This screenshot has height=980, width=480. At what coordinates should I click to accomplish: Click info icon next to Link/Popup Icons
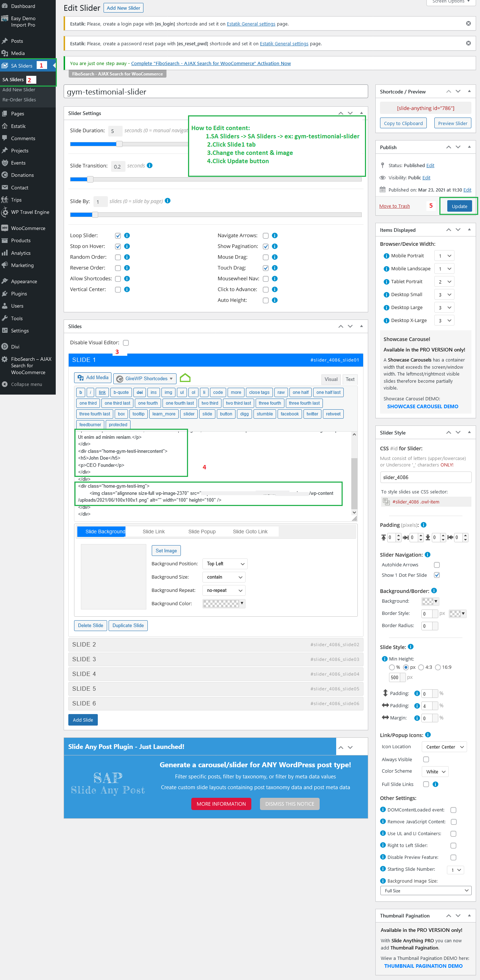[428, 735]
